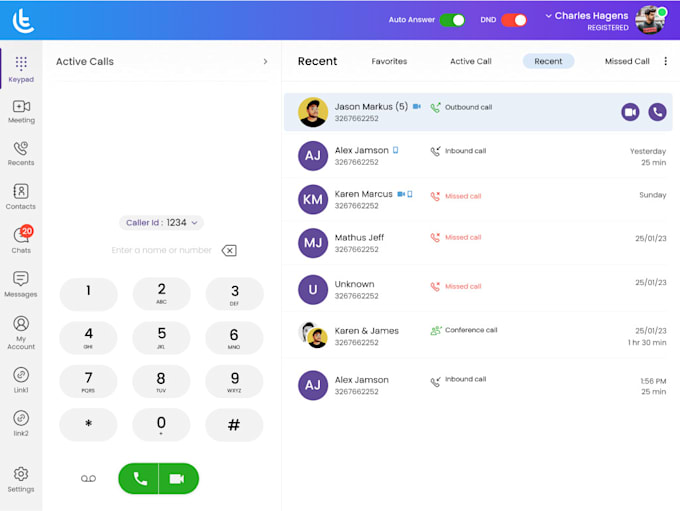Start an audio call with green phone button
Screen dimensions: 680x511
[139, 478]
